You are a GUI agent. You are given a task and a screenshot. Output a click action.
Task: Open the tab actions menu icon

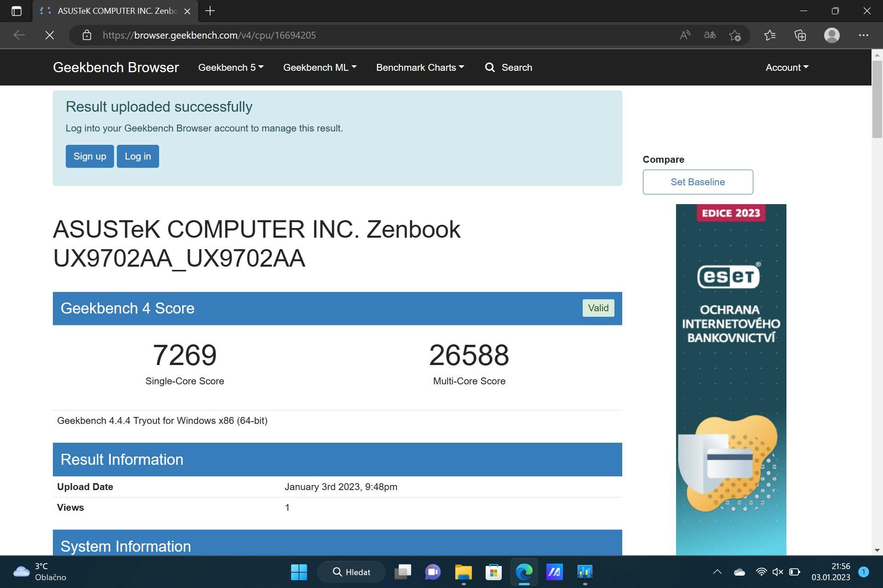17,11
